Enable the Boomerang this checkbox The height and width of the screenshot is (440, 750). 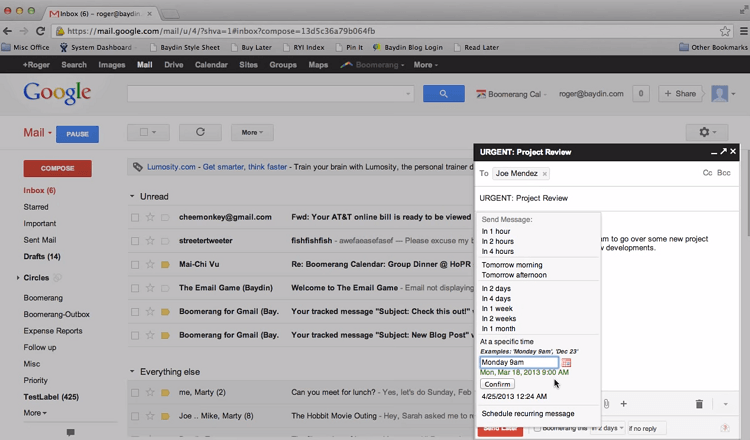(x=537, y=429)
